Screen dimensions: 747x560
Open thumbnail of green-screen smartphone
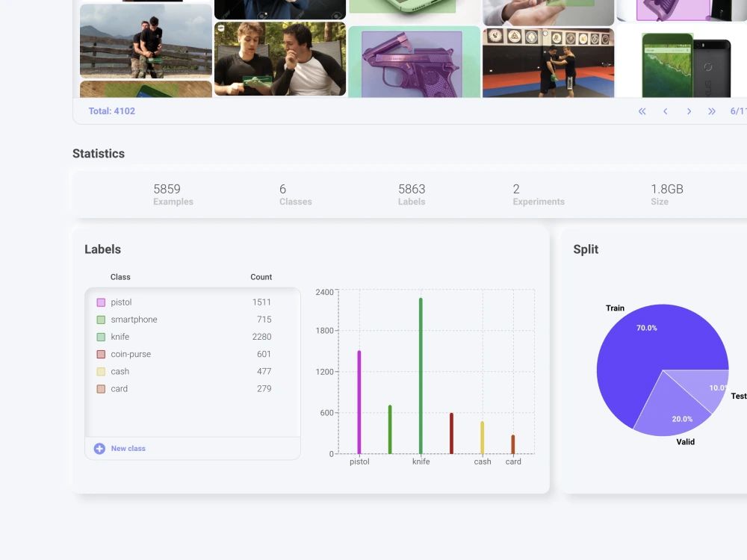tap(682, 62)
